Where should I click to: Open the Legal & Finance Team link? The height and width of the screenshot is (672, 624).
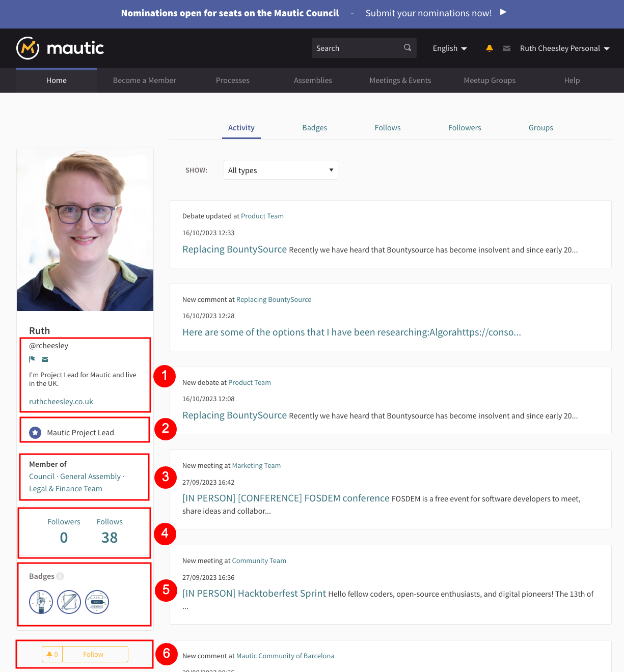[x=66, y=489]
